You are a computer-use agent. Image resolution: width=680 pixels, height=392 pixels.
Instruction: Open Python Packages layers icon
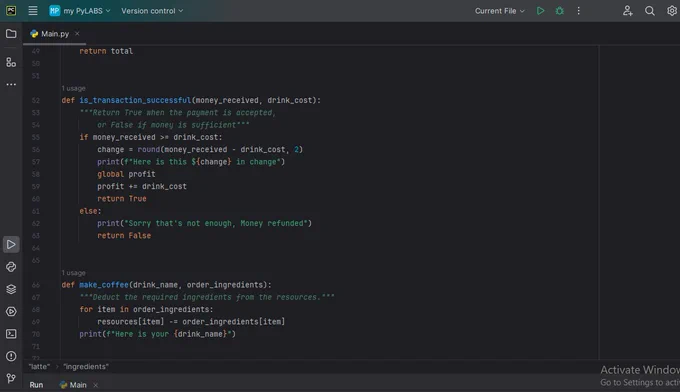pyautogui.click(x=11, y=289)
